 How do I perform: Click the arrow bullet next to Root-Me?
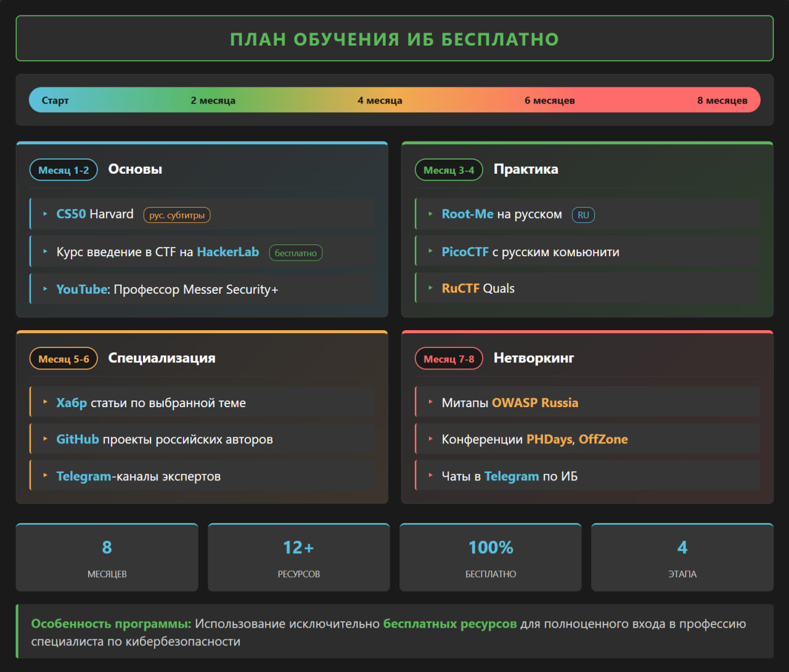click(x=430, y=214)
